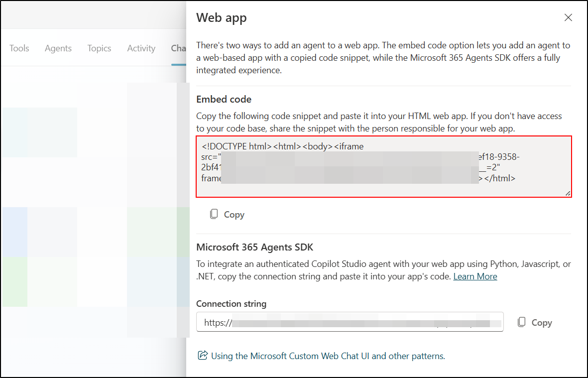Copy the embed code snippet
This screenshot has width=588, height=378.
pyautogui.click(x=227, y=215)
